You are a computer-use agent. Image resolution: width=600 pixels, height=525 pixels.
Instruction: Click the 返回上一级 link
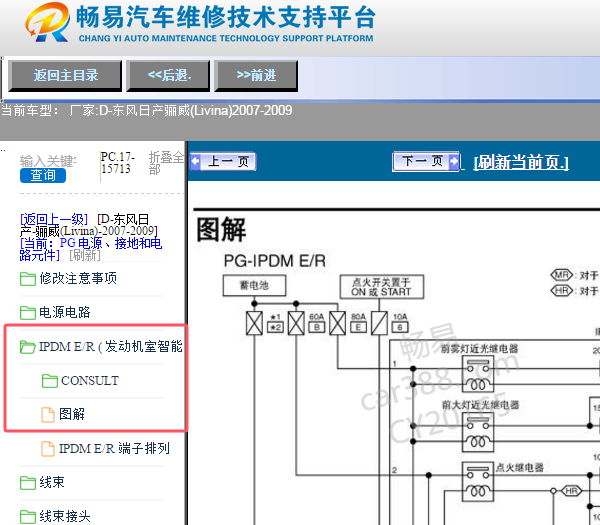click(54, 219)
